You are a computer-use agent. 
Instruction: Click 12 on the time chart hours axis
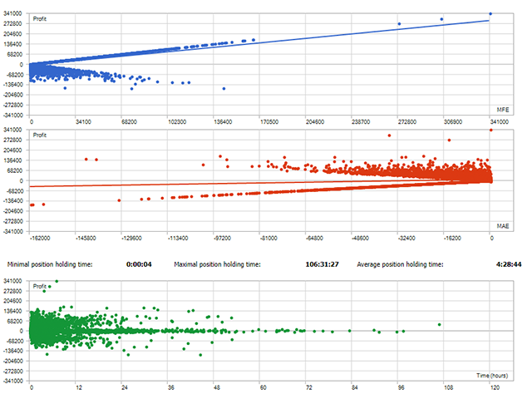point(79,387)
